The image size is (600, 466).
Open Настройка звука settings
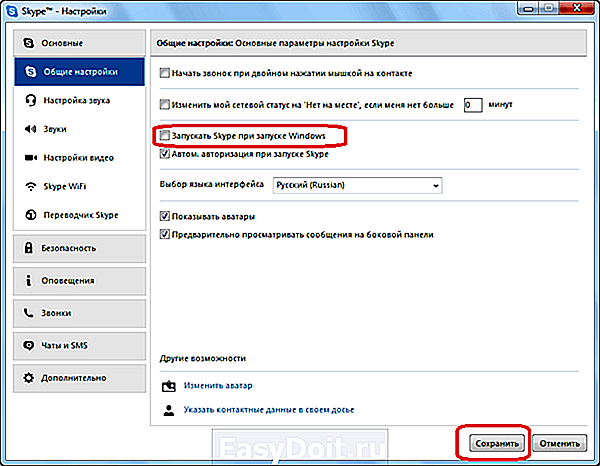pos(80,100)
